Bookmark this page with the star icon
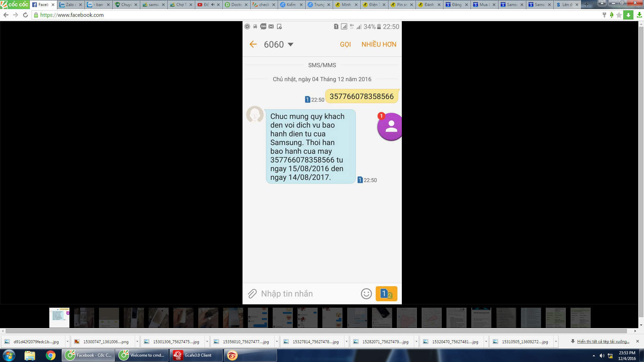Viewport: 644px width, 362px height. (x=619, y=15)
